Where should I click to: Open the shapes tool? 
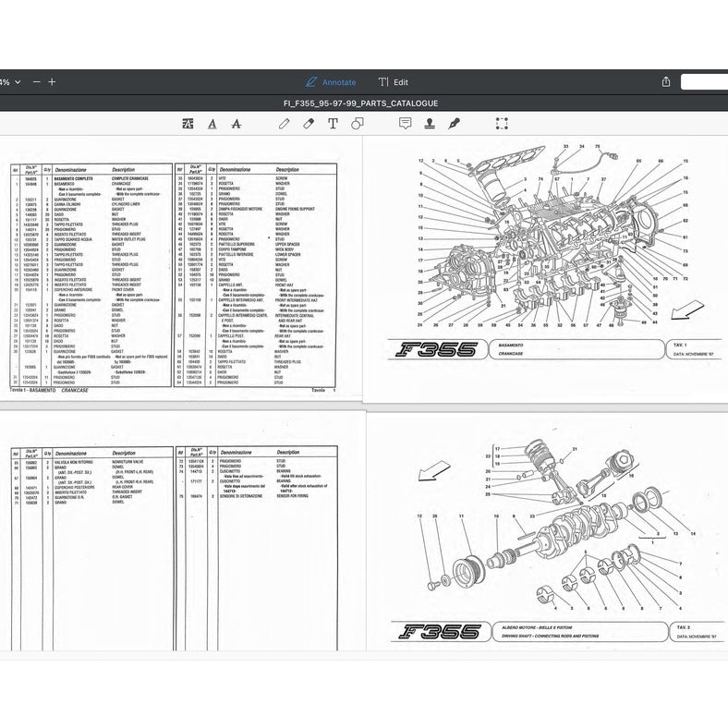pos(358,123)
